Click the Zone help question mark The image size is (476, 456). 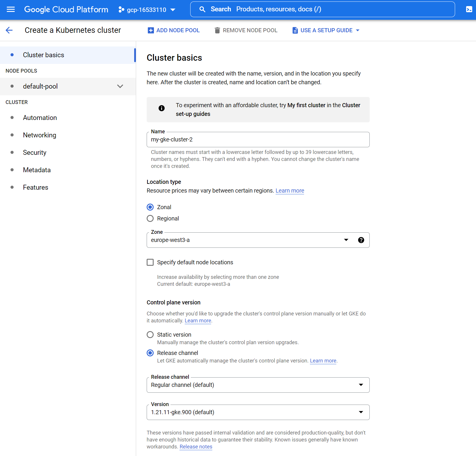[x=361, y=240]
